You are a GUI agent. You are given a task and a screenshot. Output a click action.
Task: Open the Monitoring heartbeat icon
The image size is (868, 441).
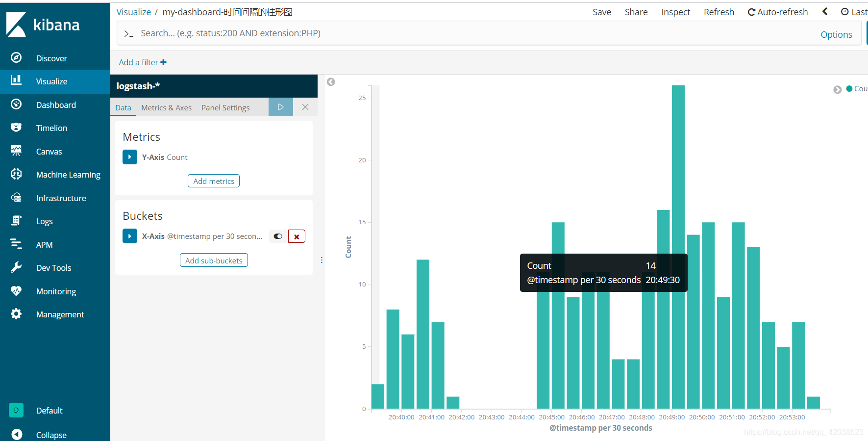click(16, 291)
